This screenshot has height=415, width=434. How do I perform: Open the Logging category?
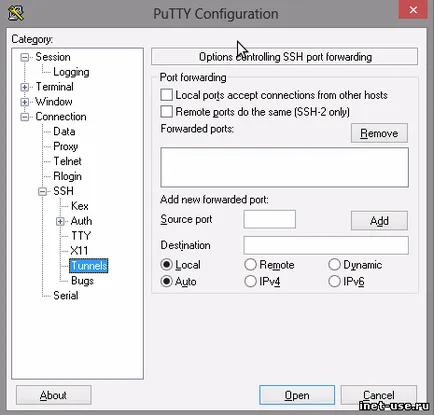(71, 72)
